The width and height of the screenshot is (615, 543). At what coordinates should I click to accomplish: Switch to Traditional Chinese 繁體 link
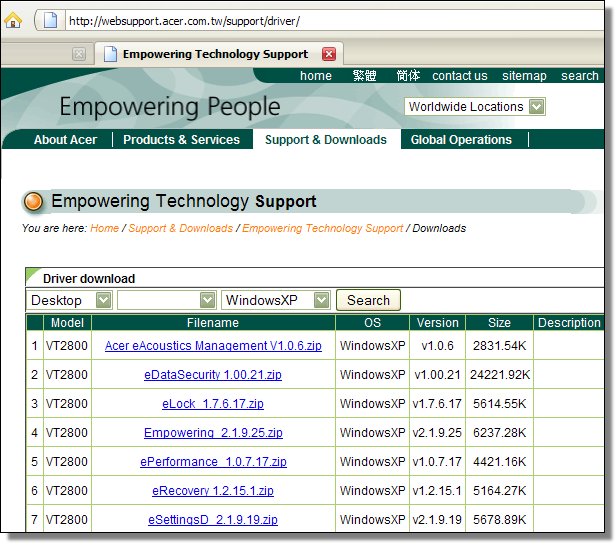pos(364,76)
